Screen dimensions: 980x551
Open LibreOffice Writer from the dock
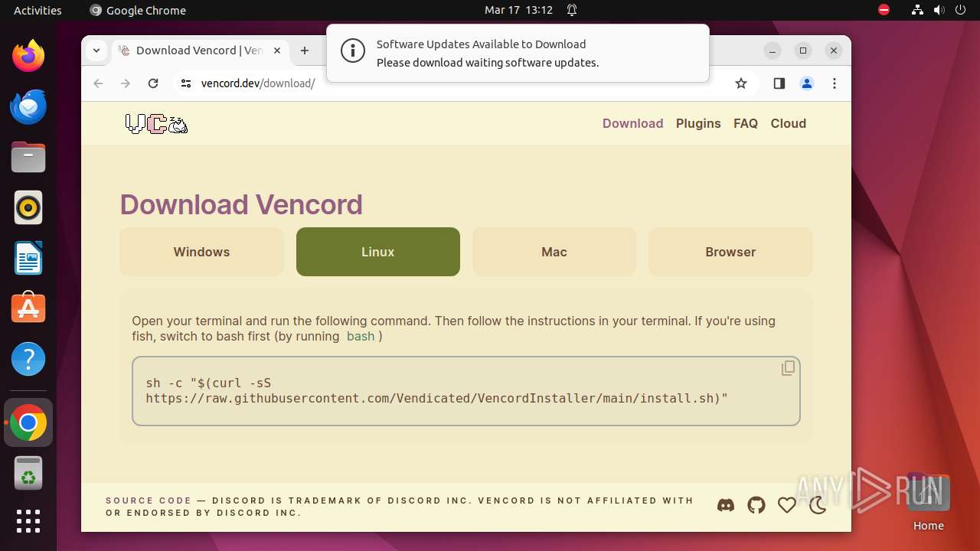(x=28, y=258)
